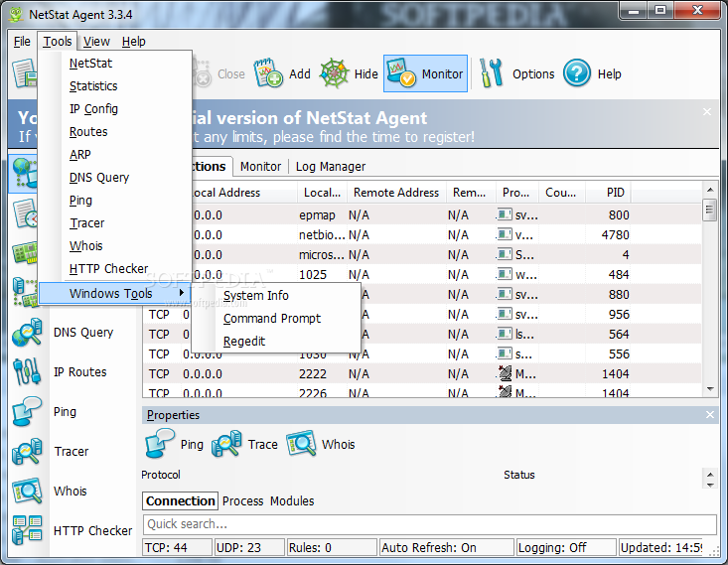The width and height of the screenshot is (728, 565).
Task: Click the Auto Refresh: On status entry
Action: pos(447,548)
